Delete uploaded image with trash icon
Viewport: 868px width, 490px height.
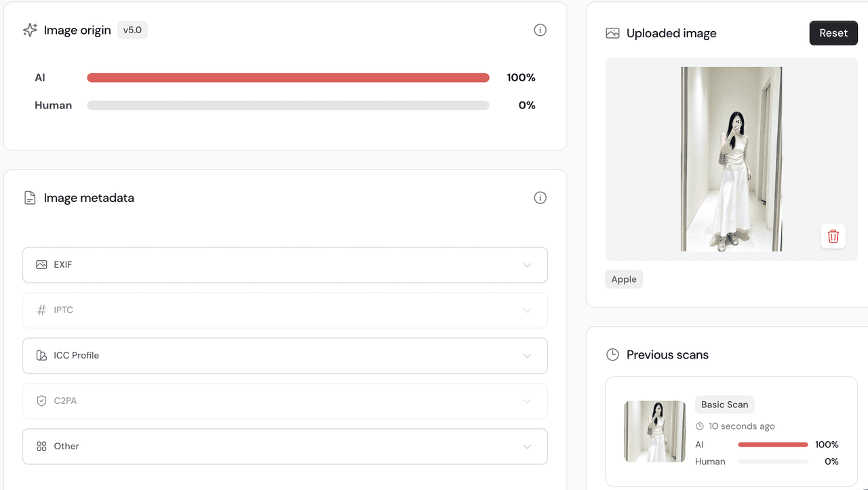(833, 236)
